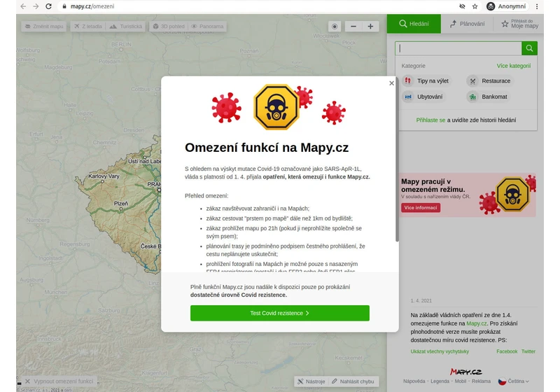
Task: Click the Mapy.cz logo in sidebar footer
Action: pyautogui.click(x=466, y=372)
